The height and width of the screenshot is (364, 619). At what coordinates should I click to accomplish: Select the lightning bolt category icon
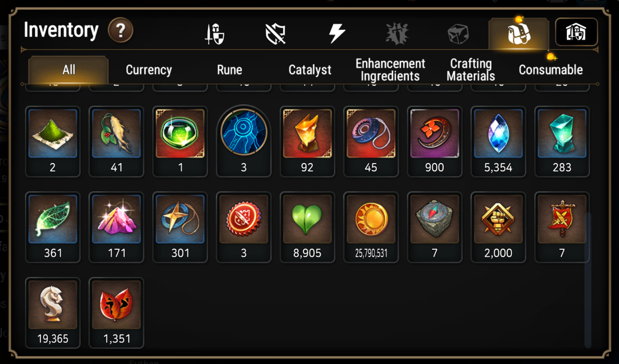pos(337,33)
